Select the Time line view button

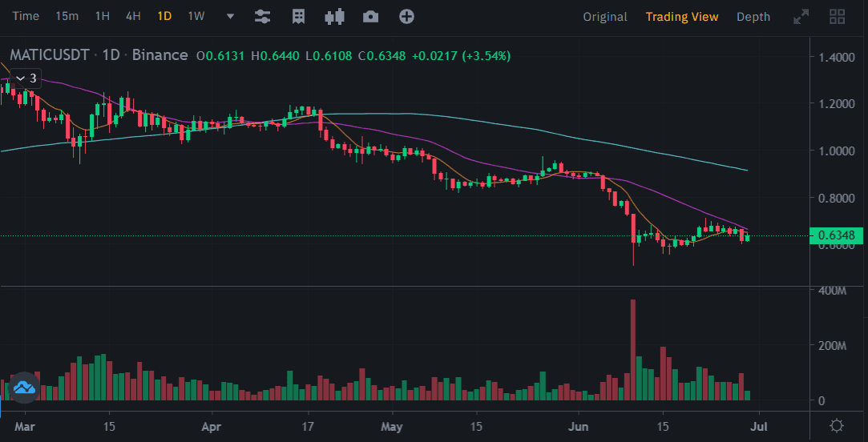(26, 16)
